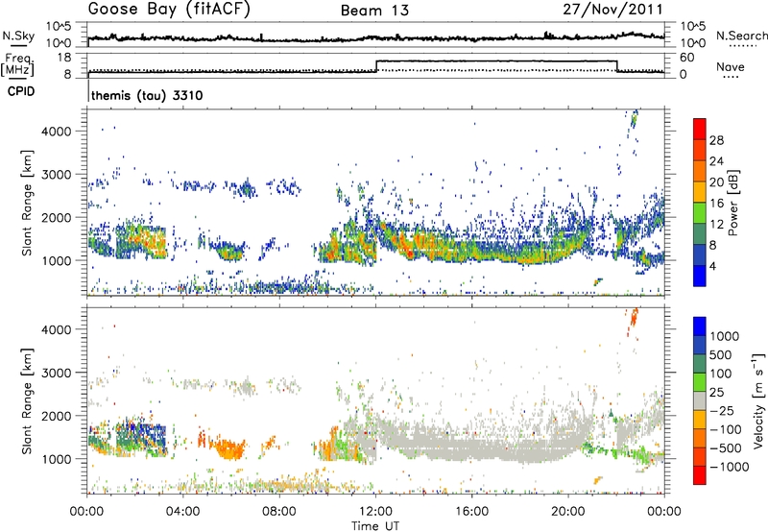Click the 'Beam 13' label
768x532 pixels.
[374, 11]
